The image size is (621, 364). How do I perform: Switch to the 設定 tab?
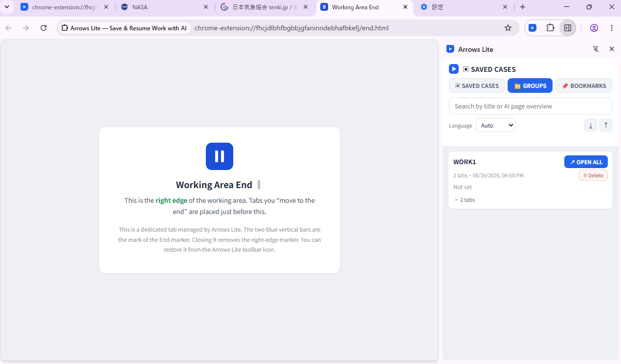pyautogui.click(x=465, y=7)
